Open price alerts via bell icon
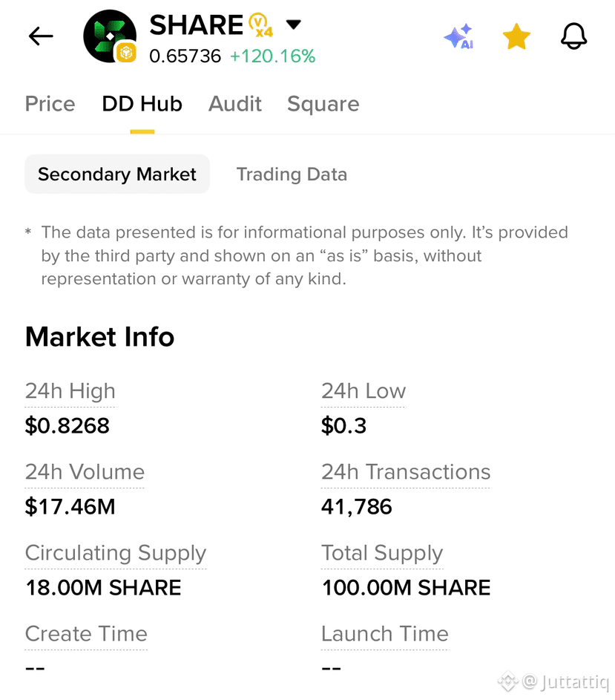This screenshot has height=700, width=615. point(574,36)
